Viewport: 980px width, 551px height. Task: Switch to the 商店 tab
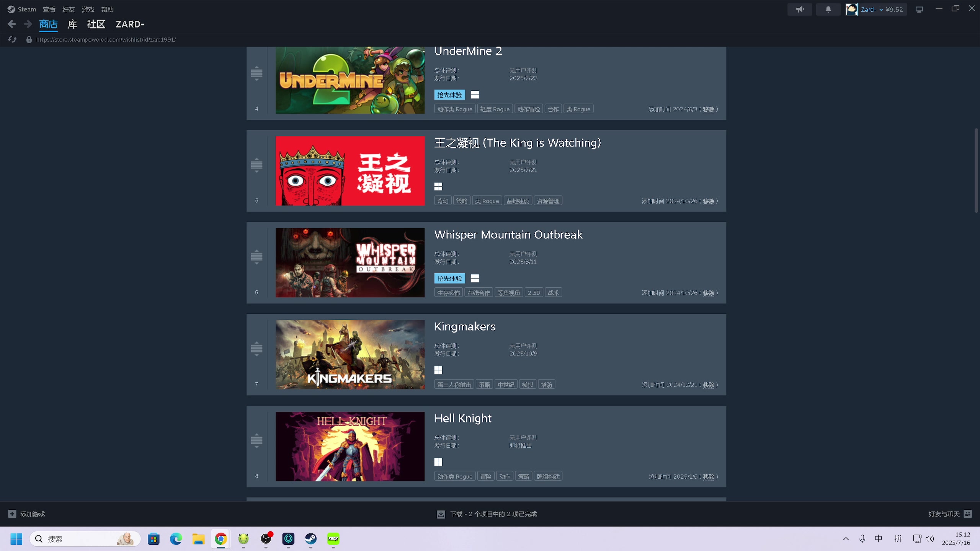48,24
